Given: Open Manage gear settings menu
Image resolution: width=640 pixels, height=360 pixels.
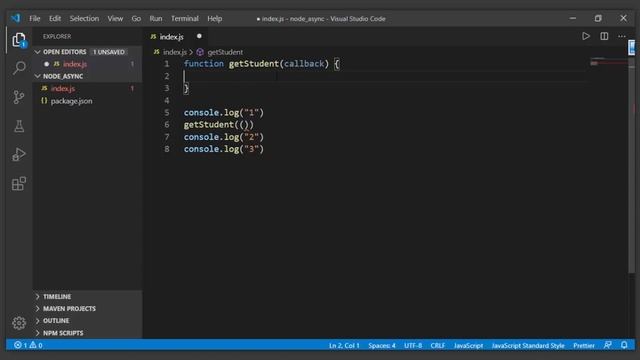Looking at the screenshot, I should pos(19,323).
